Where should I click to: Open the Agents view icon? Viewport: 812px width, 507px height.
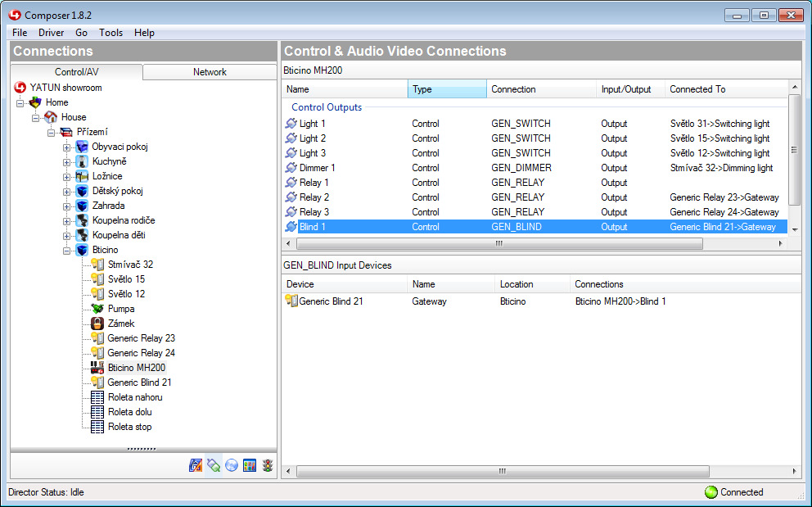click(250, 465)
